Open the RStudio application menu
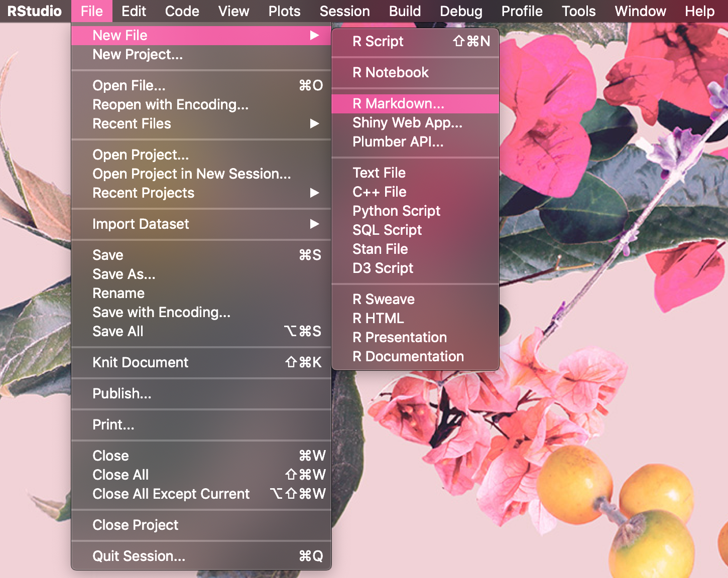This screenshot has height=578, width=728. [x=35, y=11]
